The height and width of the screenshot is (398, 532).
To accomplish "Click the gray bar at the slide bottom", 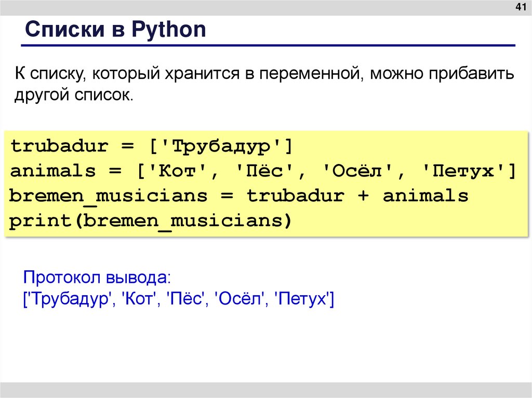I will (266, 390).
